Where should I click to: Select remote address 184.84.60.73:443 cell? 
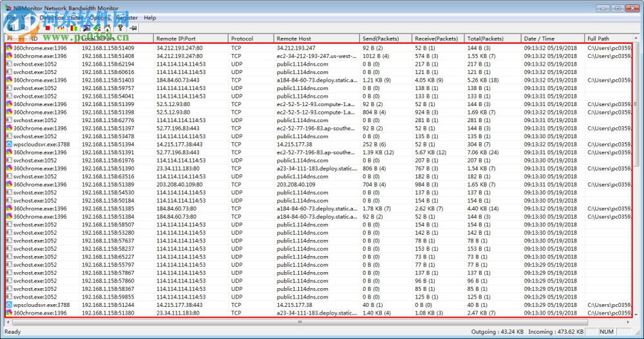point(178,80)
